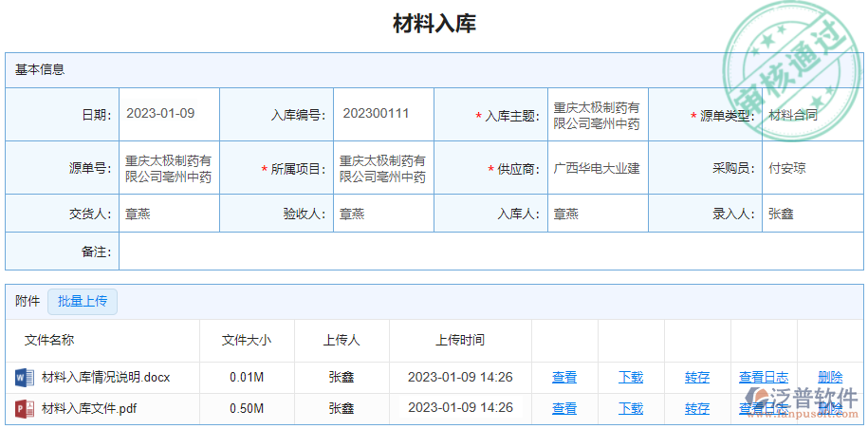Click the 0.50M file size cell

point(247,408)
